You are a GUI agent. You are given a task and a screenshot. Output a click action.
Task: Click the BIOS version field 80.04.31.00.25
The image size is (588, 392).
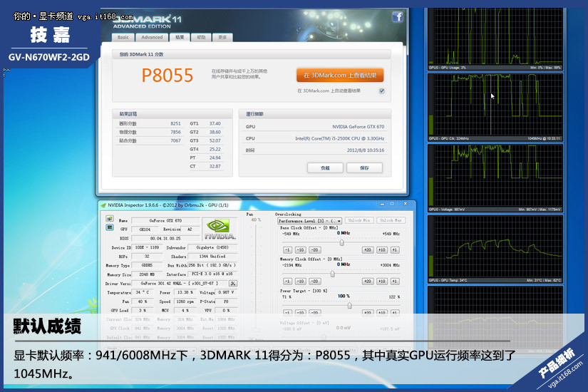point(165,238)
